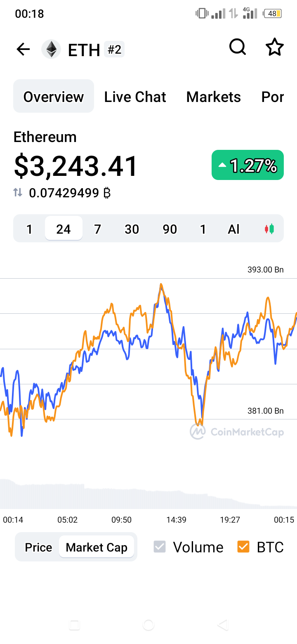
Task: Open the Live Chat tab
Action: [135, 97]
